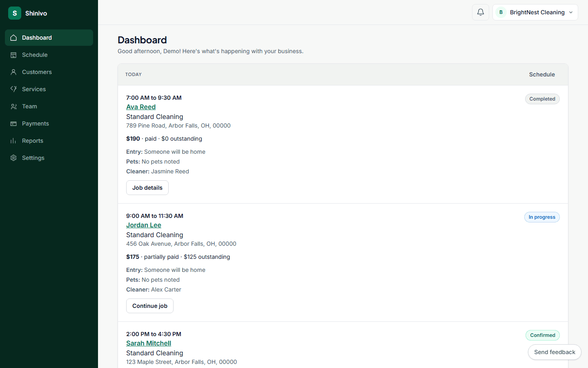Click the 7:00 AM to 9:30 AM time
The image size is (588, 368).
coord(154,98)
